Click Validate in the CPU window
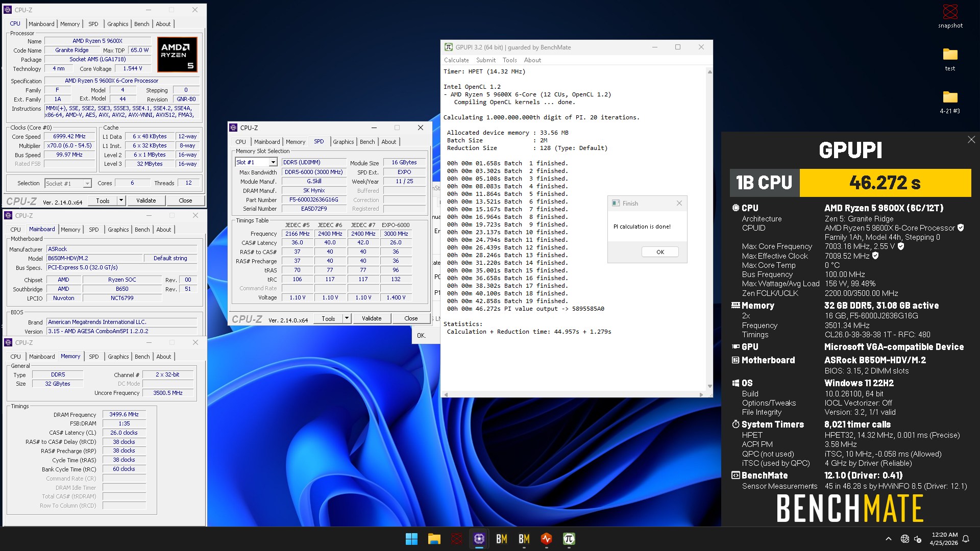 (146, 201)
